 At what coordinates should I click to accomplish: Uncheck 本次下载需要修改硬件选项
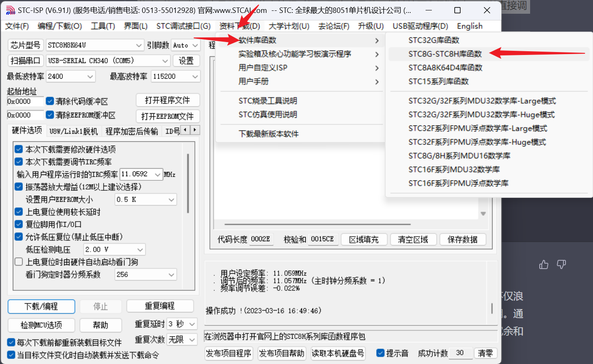[x=19, y=149]
